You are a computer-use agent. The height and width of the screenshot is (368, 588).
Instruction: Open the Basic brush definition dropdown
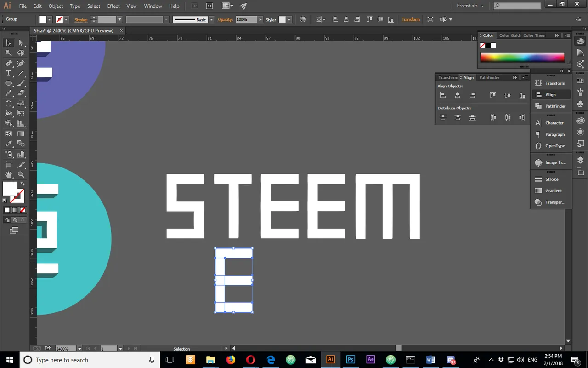[x=212, y=19]
